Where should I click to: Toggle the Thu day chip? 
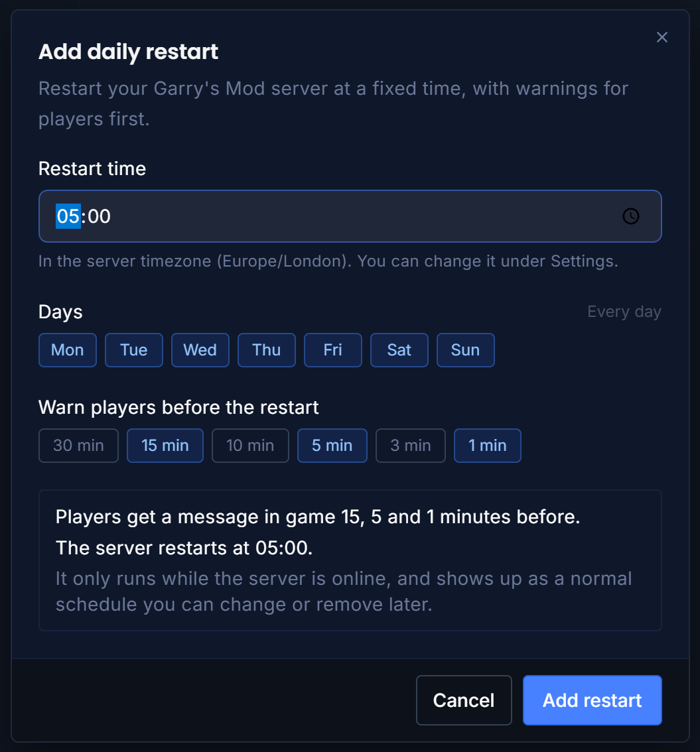coord(266,350)
